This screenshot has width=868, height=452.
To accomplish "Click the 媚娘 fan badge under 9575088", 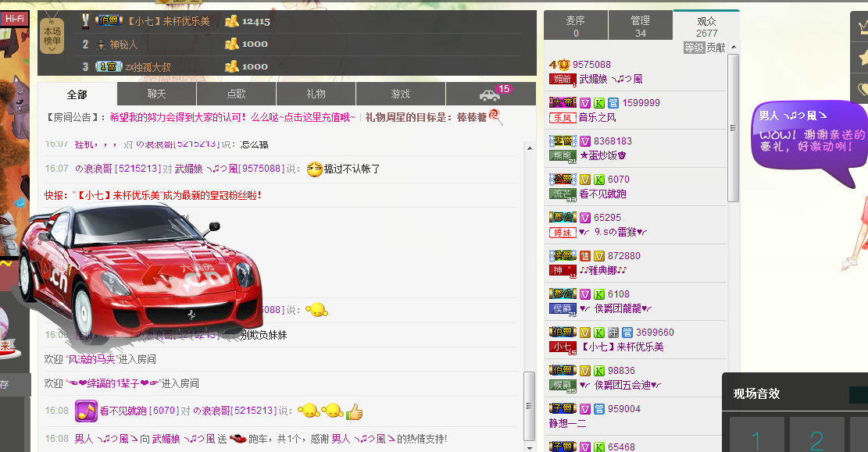I will (563, 80).
